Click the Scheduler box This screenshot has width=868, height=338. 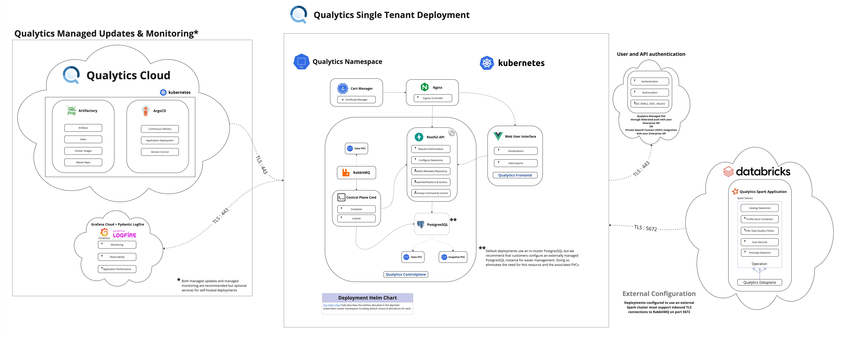tap(356, 209)
